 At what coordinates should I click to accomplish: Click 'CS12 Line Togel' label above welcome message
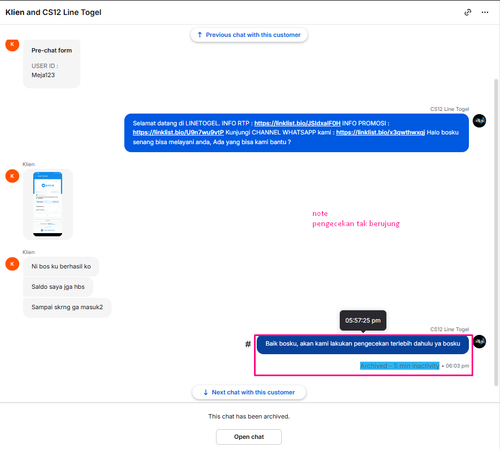pos(449,109)
